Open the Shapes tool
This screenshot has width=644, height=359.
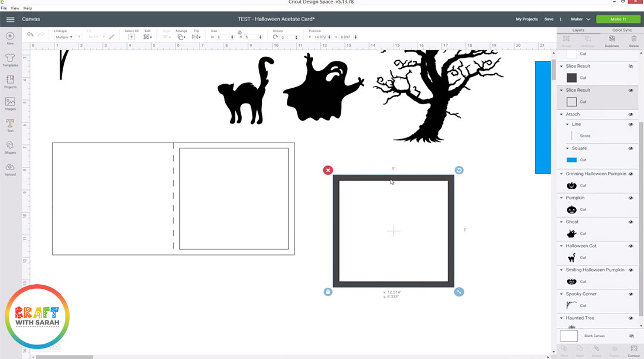[x=10, y=146]
